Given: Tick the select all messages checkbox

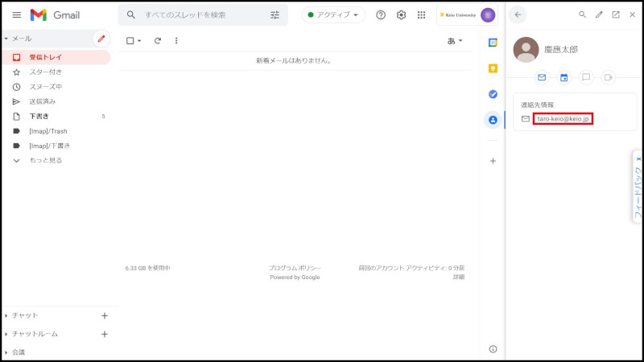Looking at the screenshot, I should (130, 40).
